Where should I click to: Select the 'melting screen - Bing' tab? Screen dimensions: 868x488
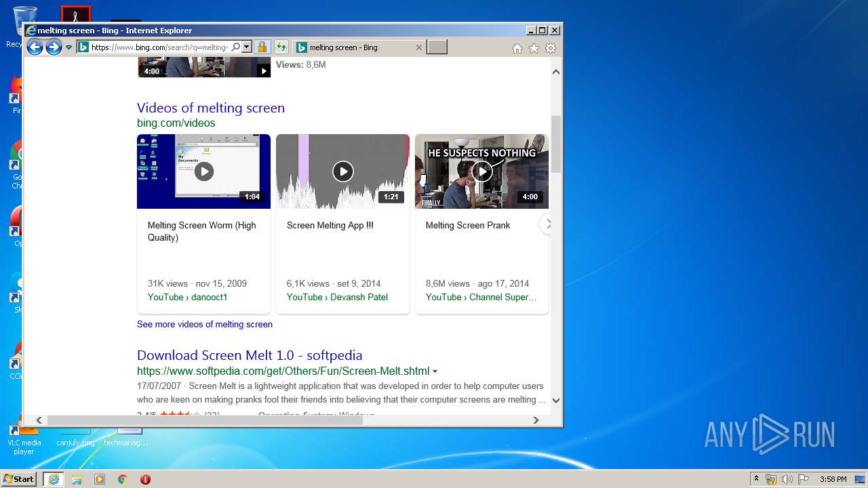[x=353, y=47]
